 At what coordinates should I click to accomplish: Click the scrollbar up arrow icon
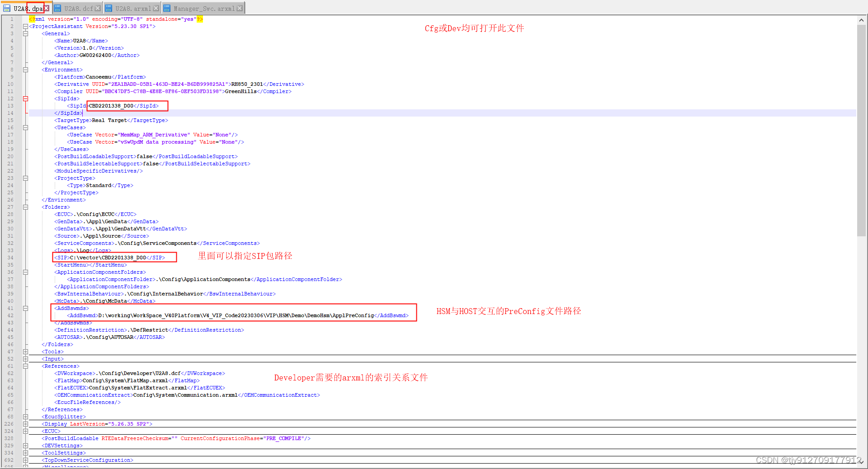pos(861,20)
